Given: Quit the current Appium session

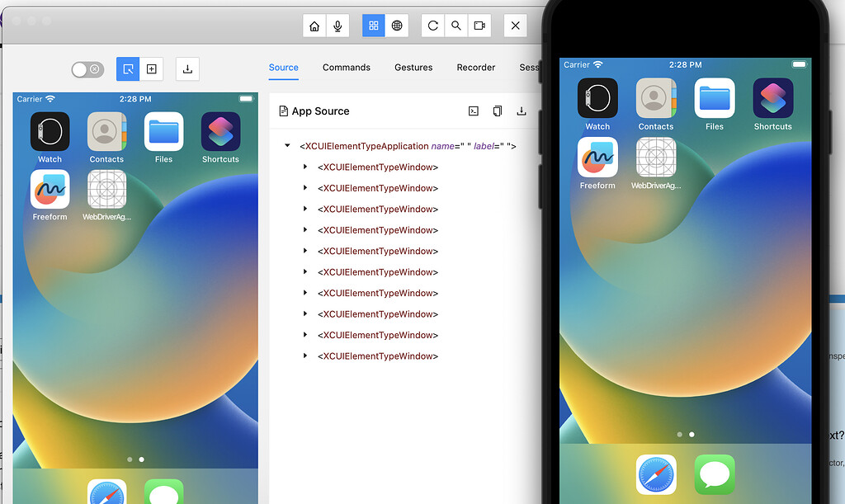Looking at the screenshot, I should (515, 26).
